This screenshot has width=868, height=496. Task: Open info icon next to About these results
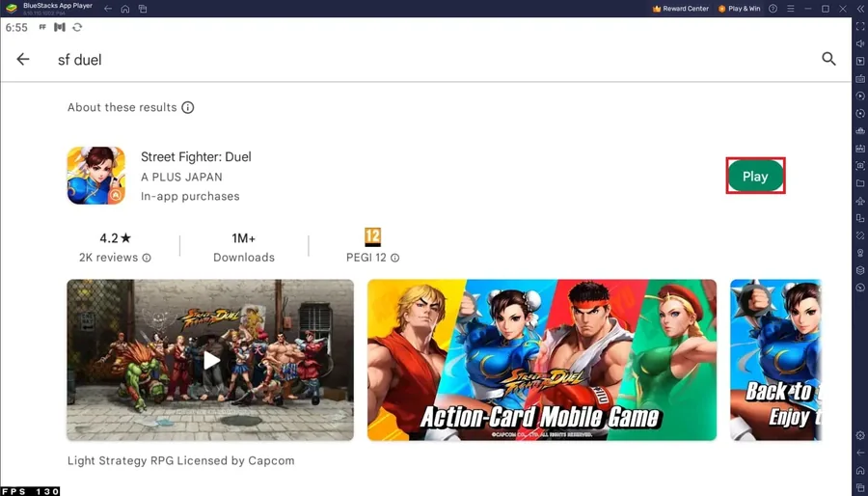[x=188, y=107]
